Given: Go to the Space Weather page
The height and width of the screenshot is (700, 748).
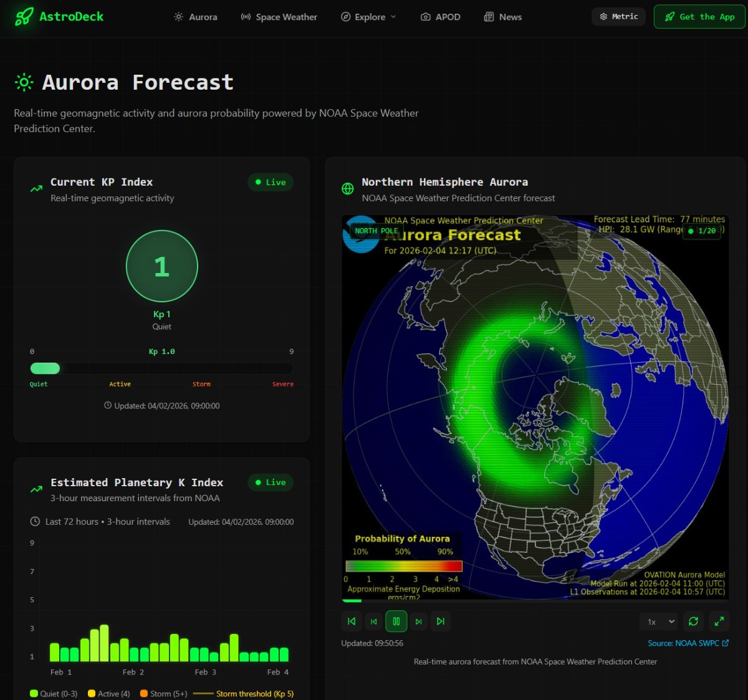Looking at the screenshot, I should coord(279,17).
